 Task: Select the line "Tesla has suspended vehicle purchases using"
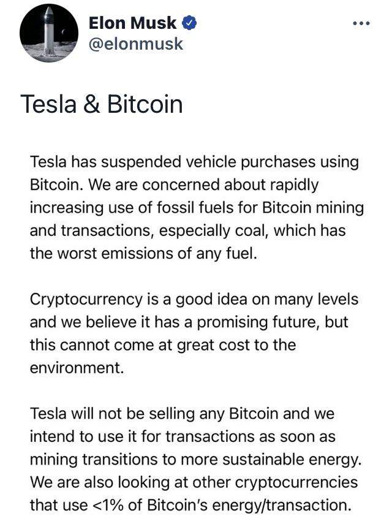[194, 162]
